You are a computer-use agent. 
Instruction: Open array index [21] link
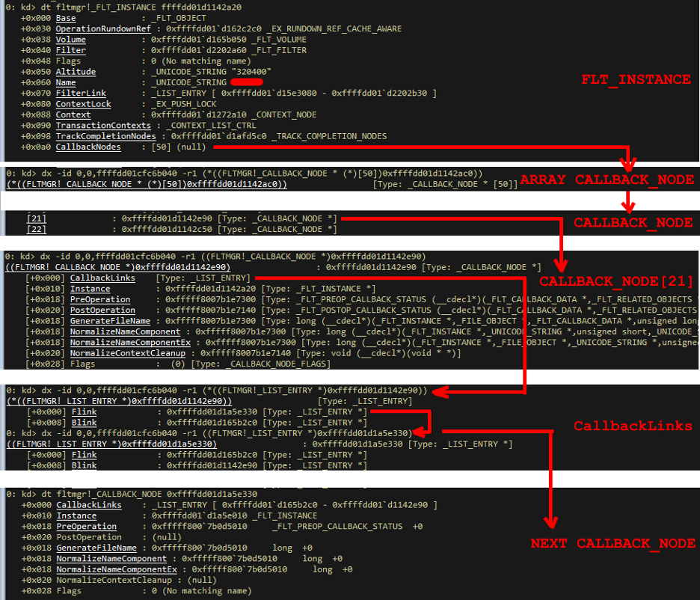click(x=36, y=218)
